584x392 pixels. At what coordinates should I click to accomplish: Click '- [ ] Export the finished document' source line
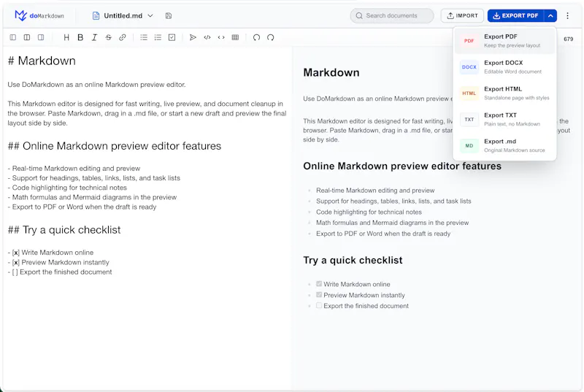click(x=60, y=272)
